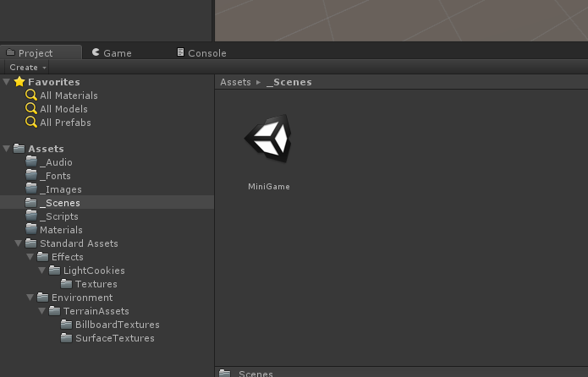Click the Standard Assets folder icon
Viewport: 588px width, 377px height.
click(x=30, y=243)
